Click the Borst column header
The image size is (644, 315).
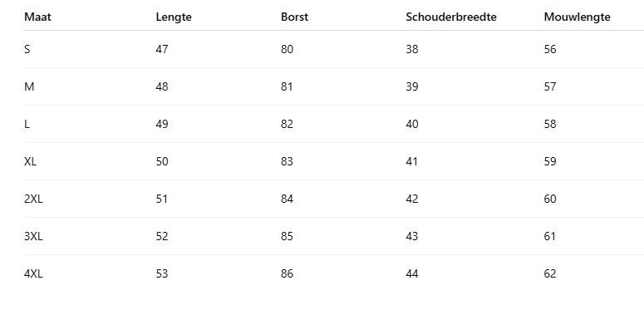(294, 17)
